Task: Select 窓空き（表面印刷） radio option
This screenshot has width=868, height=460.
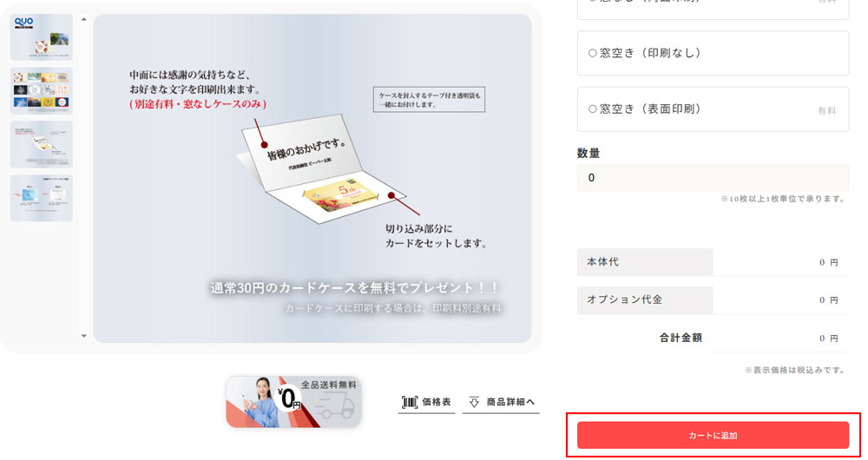Action: point(592,109)
